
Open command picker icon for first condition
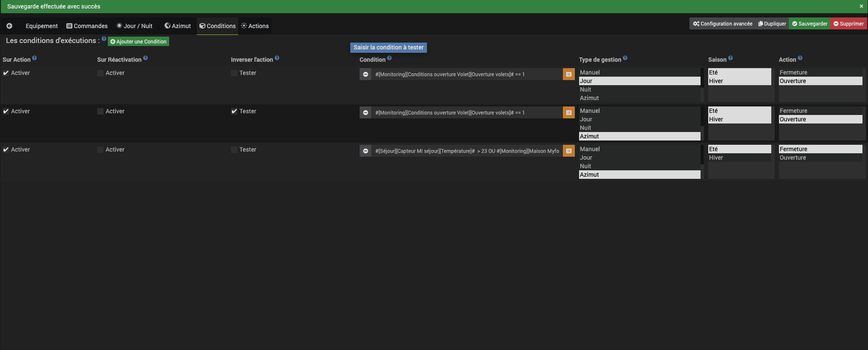(x=569, y=74)
